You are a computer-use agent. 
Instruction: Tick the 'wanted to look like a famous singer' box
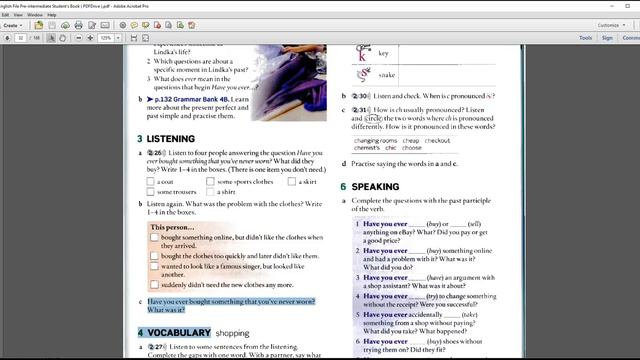coord(154,266)
